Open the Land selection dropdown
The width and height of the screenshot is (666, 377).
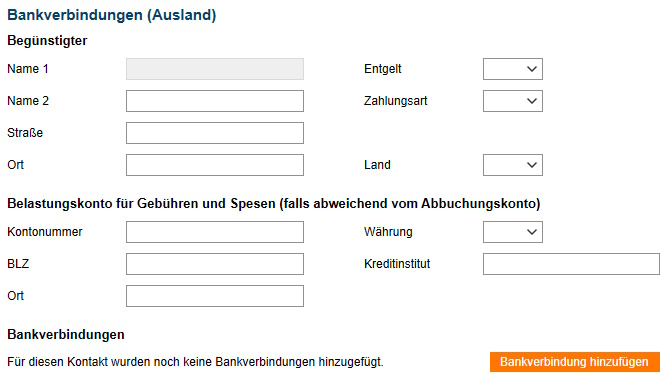pyautogui.click(x=513, y=165)
